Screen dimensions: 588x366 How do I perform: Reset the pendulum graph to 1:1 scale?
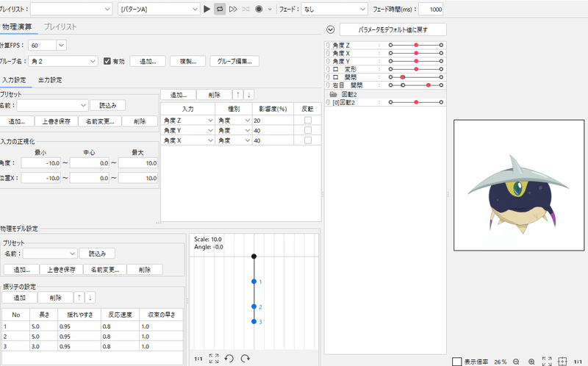tap(198, 359)
